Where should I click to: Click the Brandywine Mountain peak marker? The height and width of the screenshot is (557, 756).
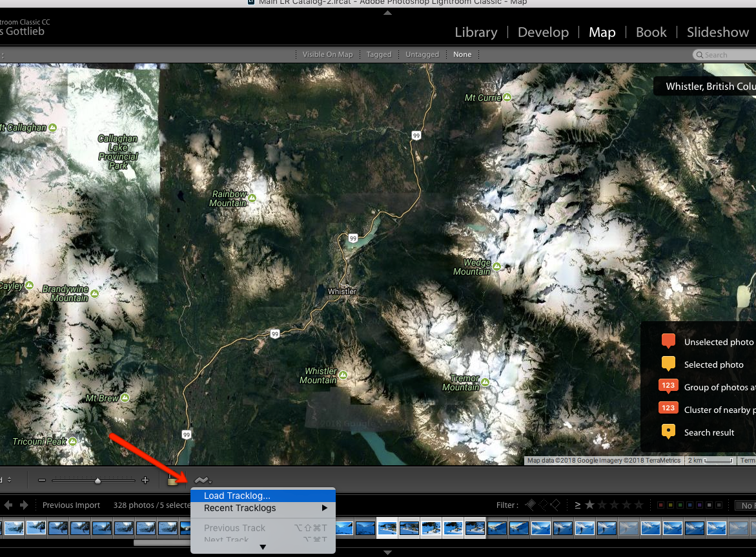94,293
